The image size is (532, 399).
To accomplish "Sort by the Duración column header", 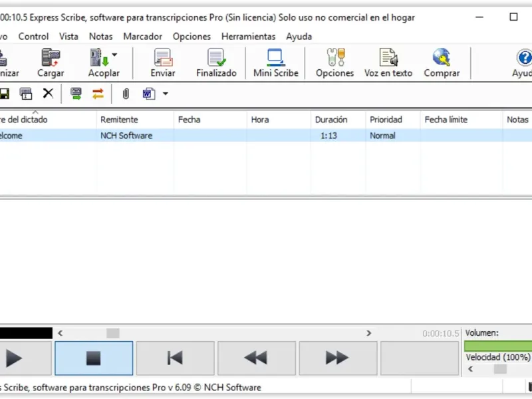I will [338, 120].
